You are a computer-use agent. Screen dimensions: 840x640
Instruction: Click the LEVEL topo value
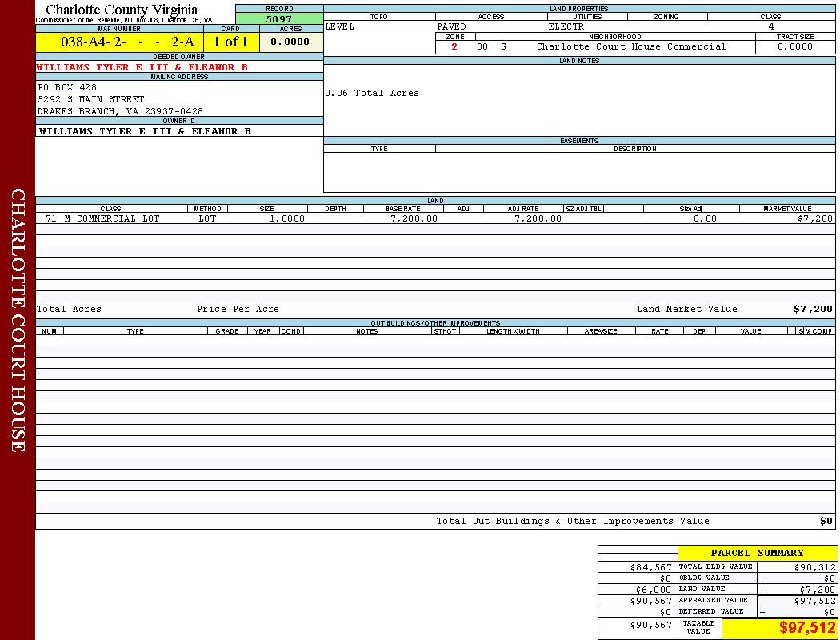(x=340, y=26)
